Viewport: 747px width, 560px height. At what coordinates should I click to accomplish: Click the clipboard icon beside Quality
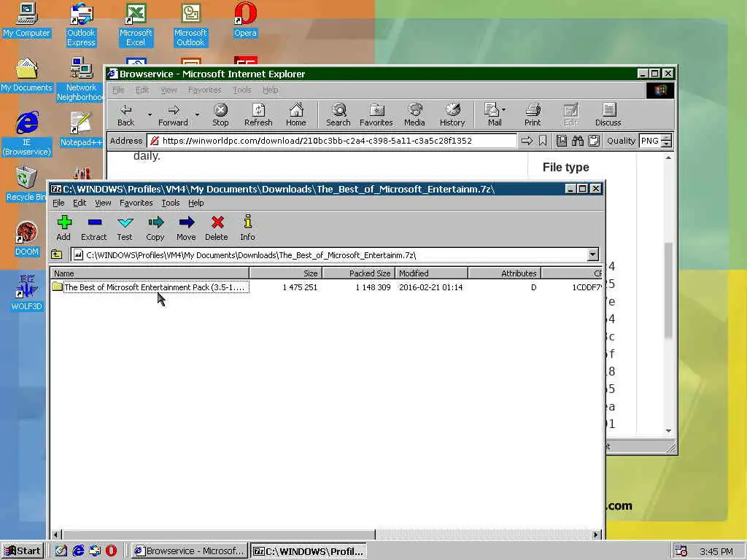(x=594, y=141)
